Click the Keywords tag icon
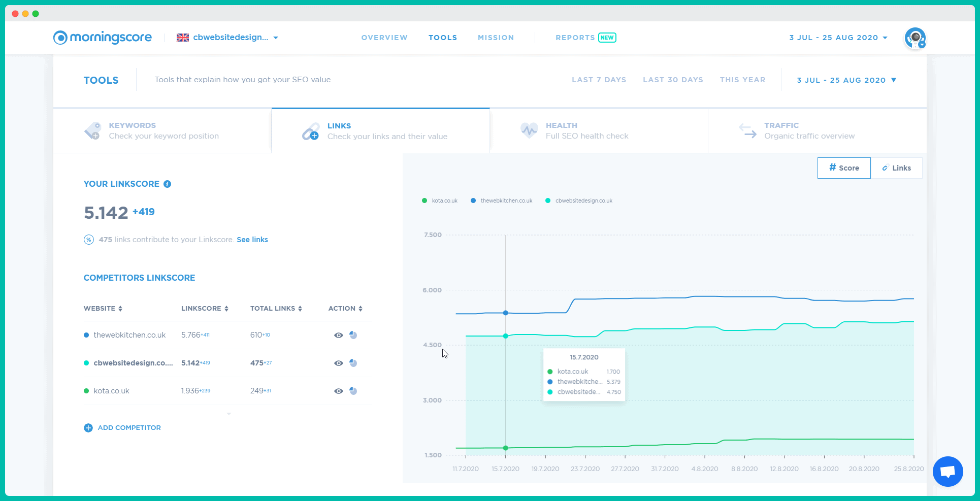This screenshot has width=980, height=501. click(92, 130)
